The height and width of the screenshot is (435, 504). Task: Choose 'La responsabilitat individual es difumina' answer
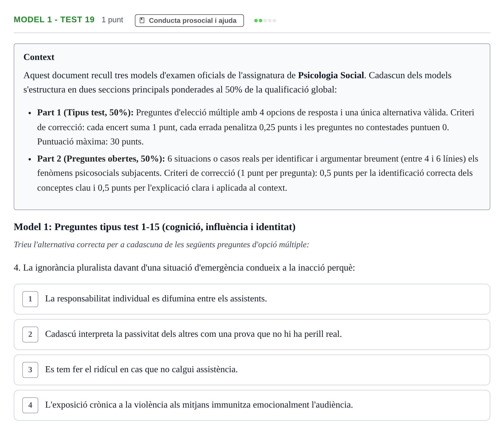(252, 299)
